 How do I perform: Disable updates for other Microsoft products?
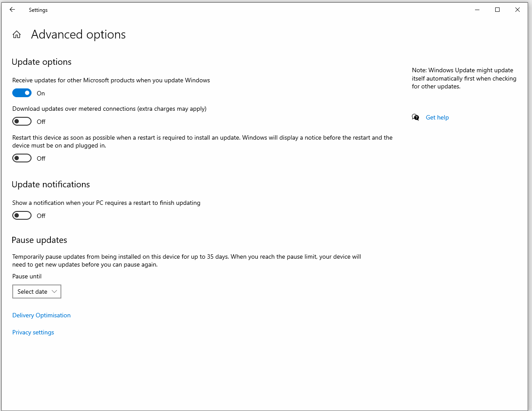[x=22, y=93]
